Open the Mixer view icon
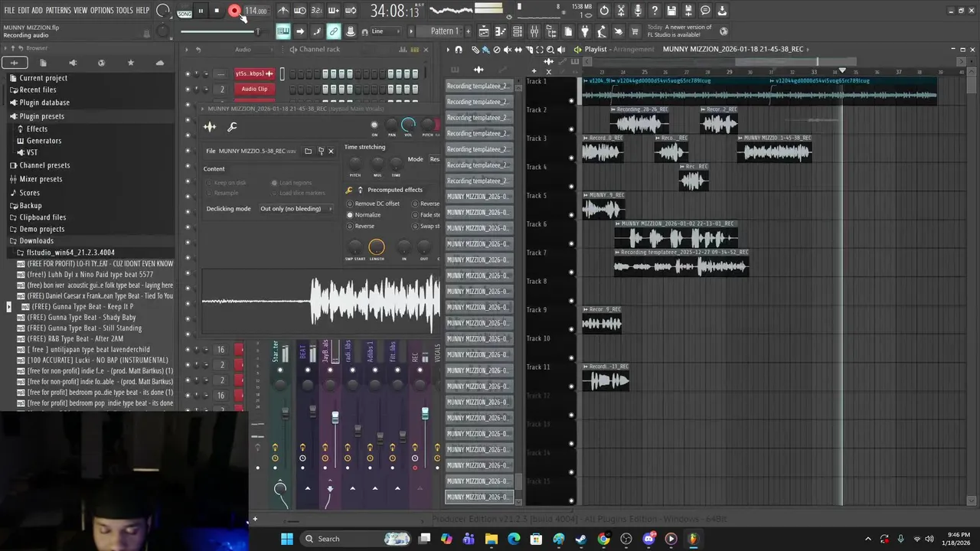The image size is (980, 551). (x=534, y=31)
